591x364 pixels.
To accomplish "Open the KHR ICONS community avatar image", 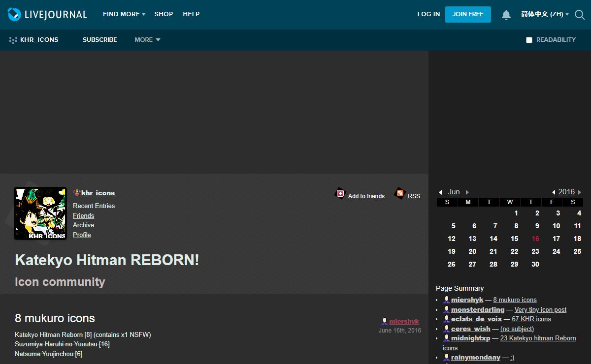I will tap(40, 213).
